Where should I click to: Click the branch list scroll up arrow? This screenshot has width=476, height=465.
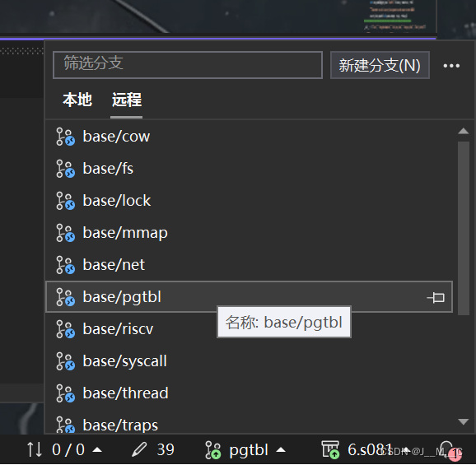tap(464, 132)
